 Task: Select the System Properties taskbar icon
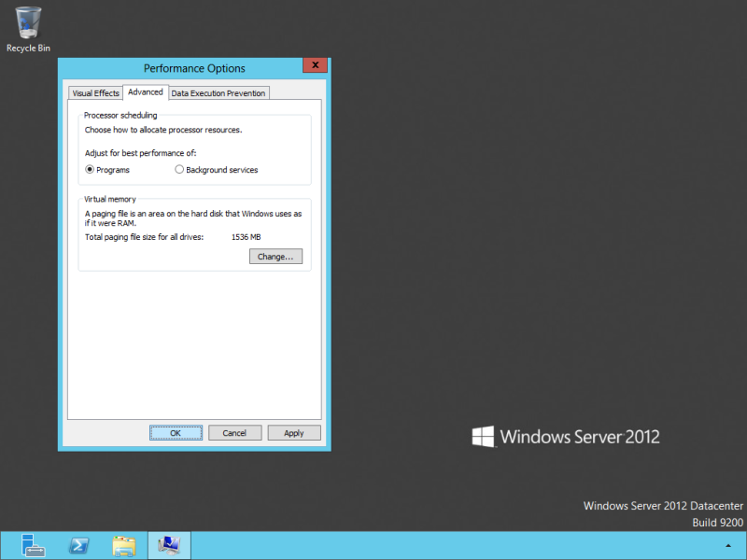click(169, 545)
